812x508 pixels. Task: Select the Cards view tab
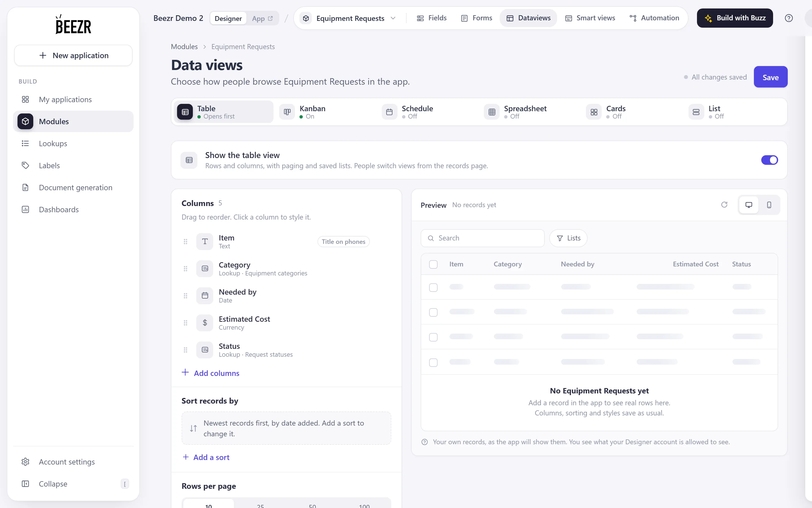click(632, 112)
